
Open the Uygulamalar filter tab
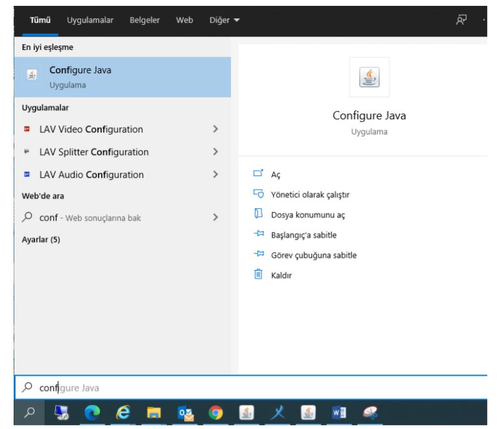90,20
